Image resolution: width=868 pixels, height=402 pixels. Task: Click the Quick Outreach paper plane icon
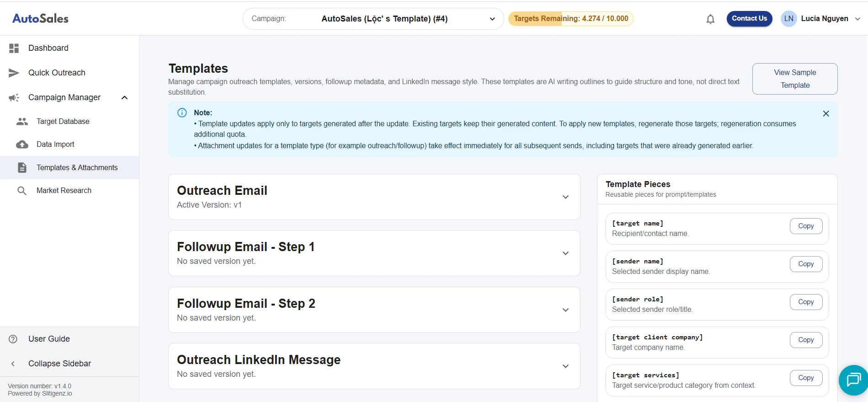pos(14,73)
